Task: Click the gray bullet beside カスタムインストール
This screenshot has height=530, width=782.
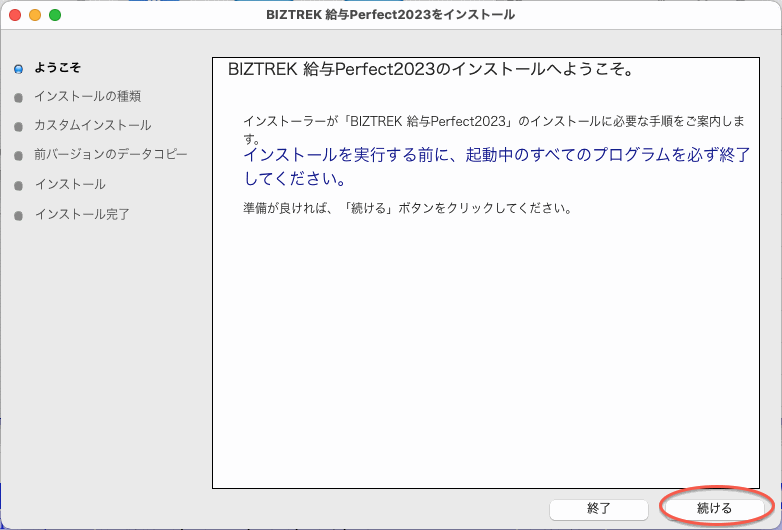Action: click(x=18, y=127)
